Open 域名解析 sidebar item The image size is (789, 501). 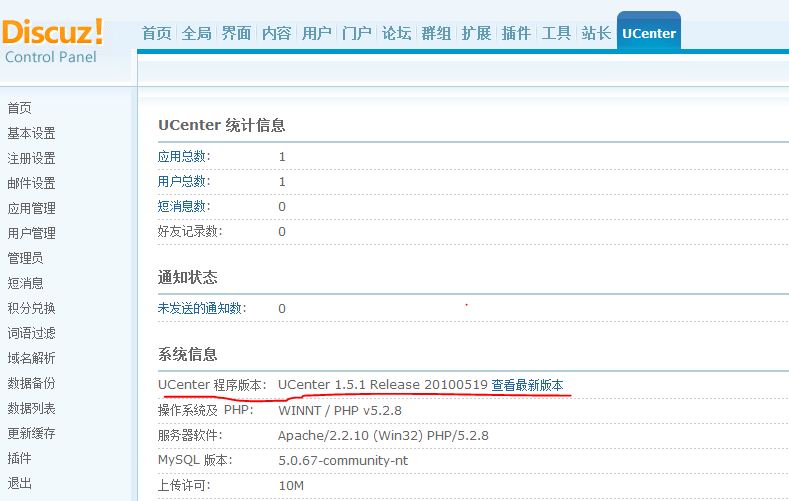click(x=31, y=358)
